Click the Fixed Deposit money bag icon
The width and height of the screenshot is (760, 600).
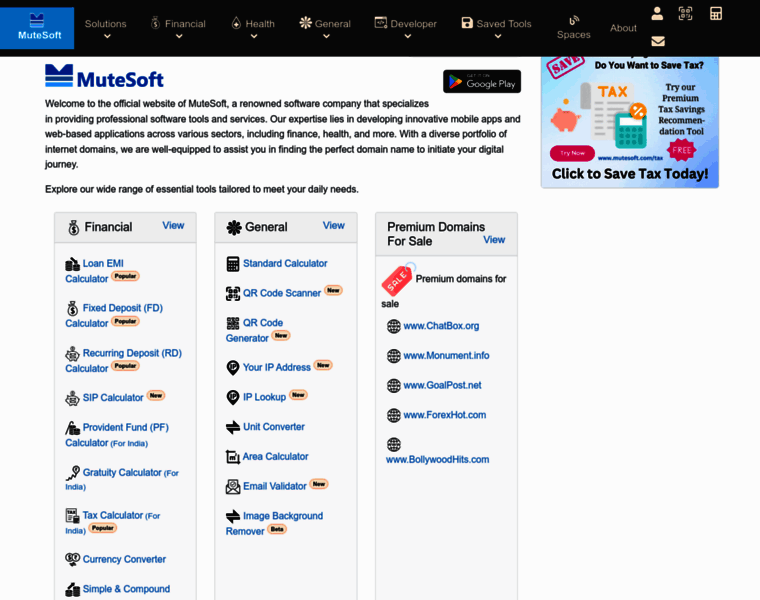point(72,308)
